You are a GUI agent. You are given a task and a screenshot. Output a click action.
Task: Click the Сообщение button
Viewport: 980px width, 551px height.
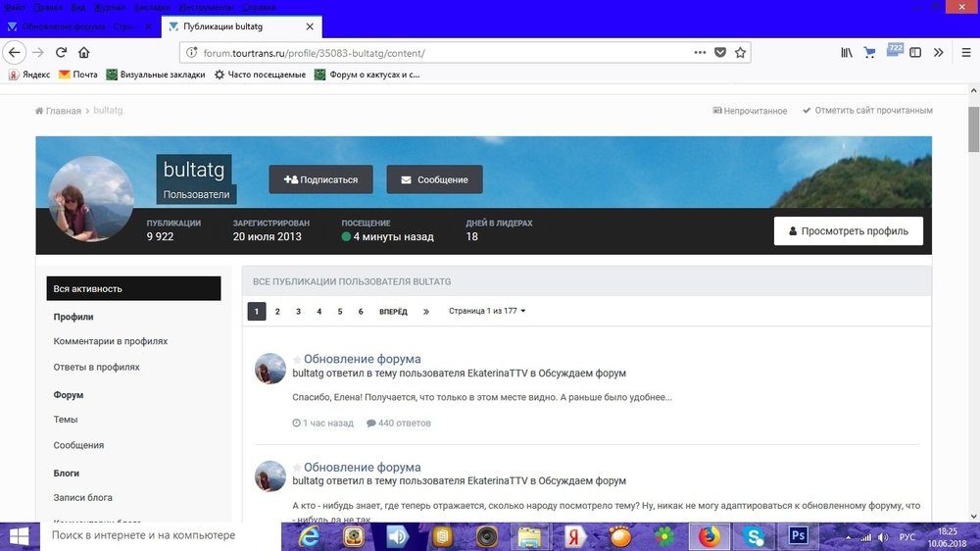434,179
